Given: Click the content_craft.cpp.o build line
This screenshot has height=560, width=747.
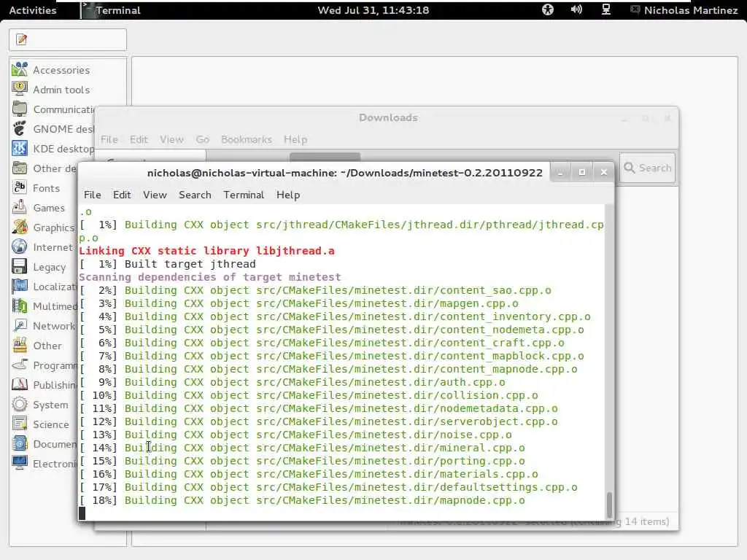Looking at the screenshot, I should click(x=322, y=343).
